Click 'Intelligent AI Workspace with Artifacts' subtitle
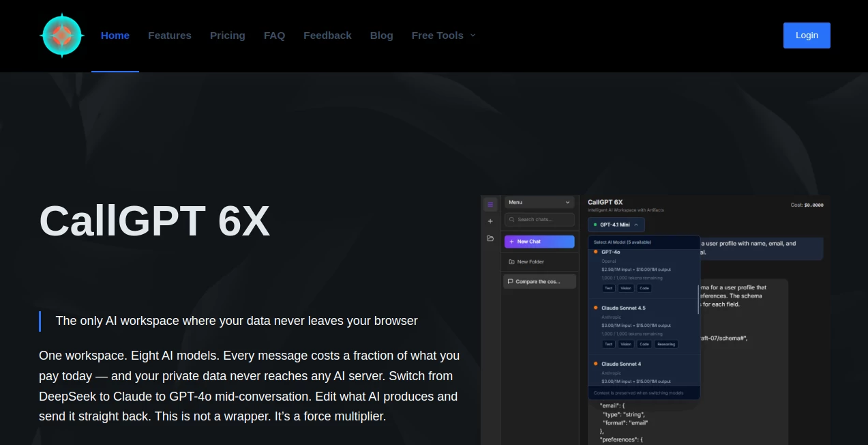The image size is (868, 445). tap(625, 210)
